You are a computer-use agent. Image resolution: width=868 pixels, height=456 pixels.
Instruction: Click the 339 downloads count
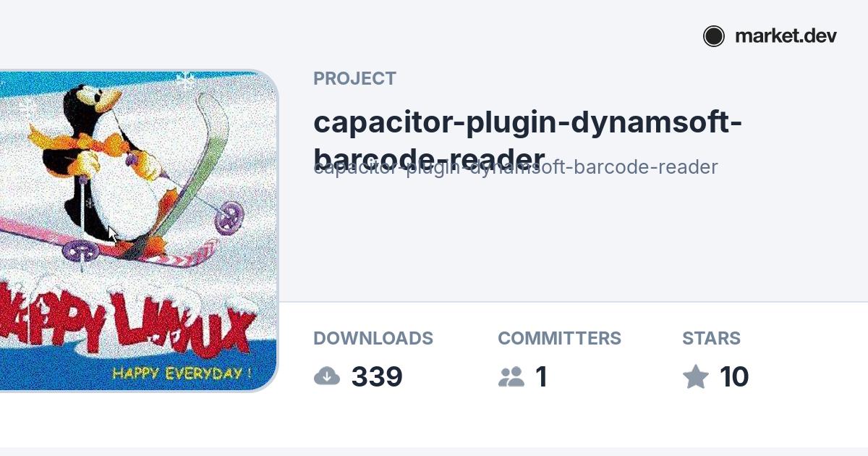click(377, 377)
